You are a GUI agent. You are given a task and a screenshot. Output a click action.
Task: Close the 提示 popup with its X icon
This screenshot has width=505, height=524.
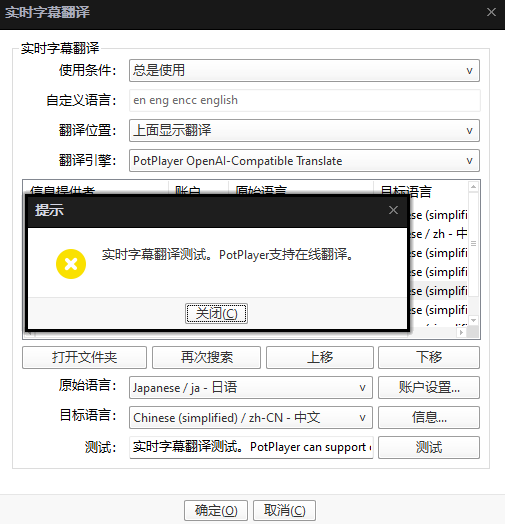pyautogui.click(x=393, y=210)
